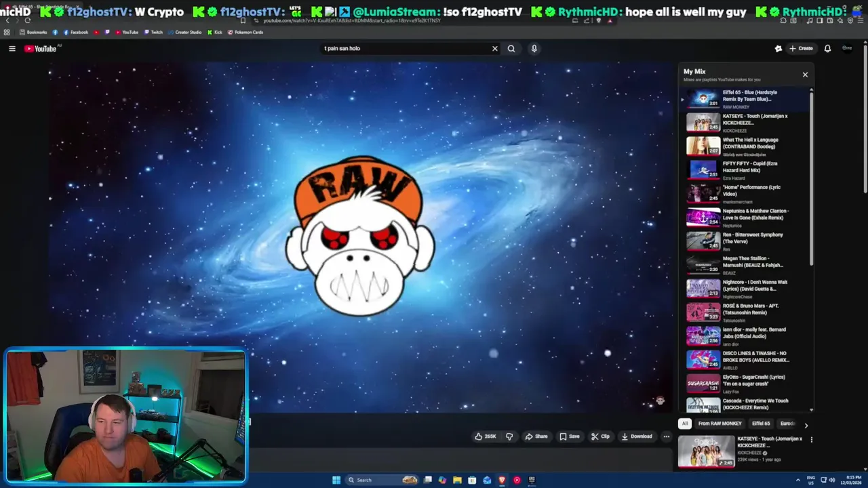The height and width of the screenshot is (488, 868).
Task: Play "Home" Performance lyric video
Action: [745, 193]
